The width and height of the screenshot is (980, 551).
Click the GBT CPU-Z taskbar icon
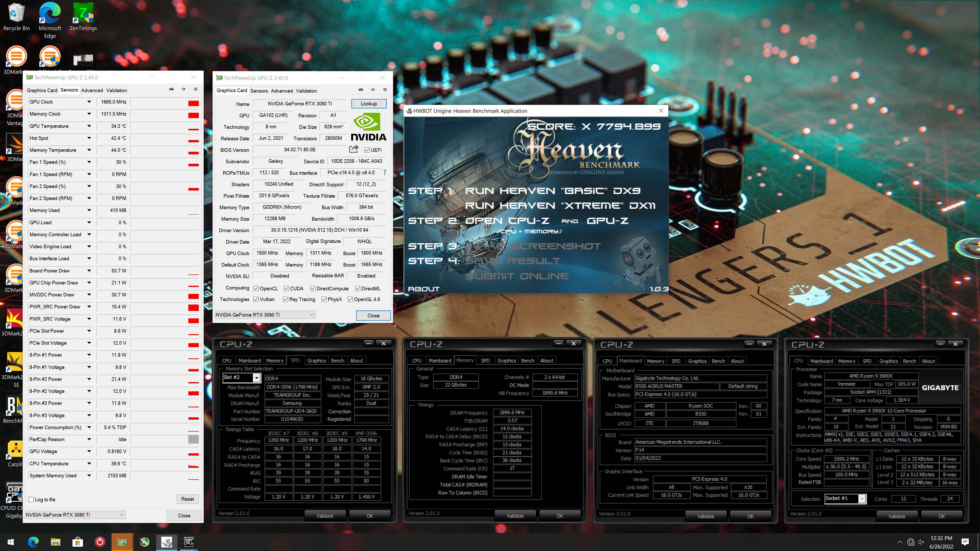(189, 542)
